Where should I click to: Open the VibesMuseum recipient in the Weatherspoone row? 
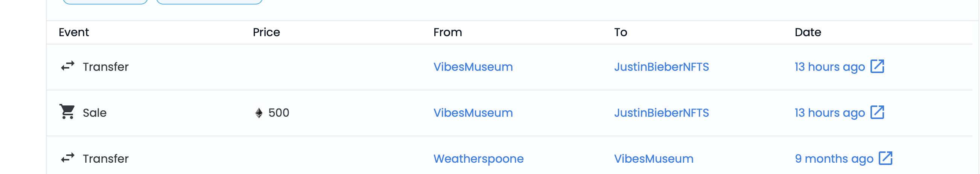654,159
